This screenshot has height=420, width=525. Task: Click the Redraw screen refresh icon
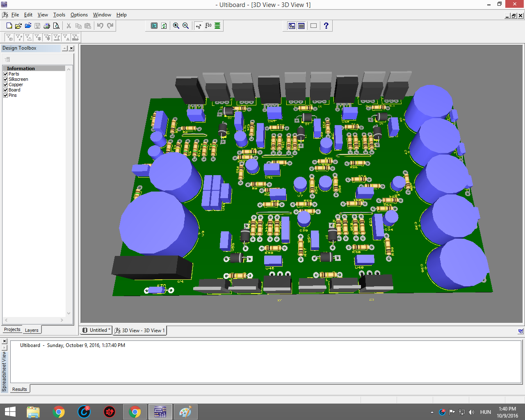click(164, 26)
